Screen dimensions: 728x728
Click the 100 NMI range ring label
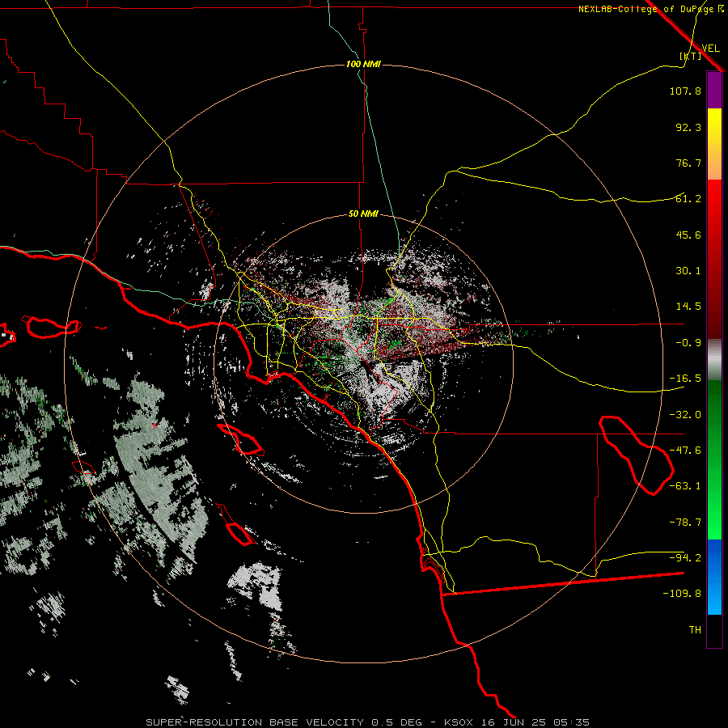[363, 64]
